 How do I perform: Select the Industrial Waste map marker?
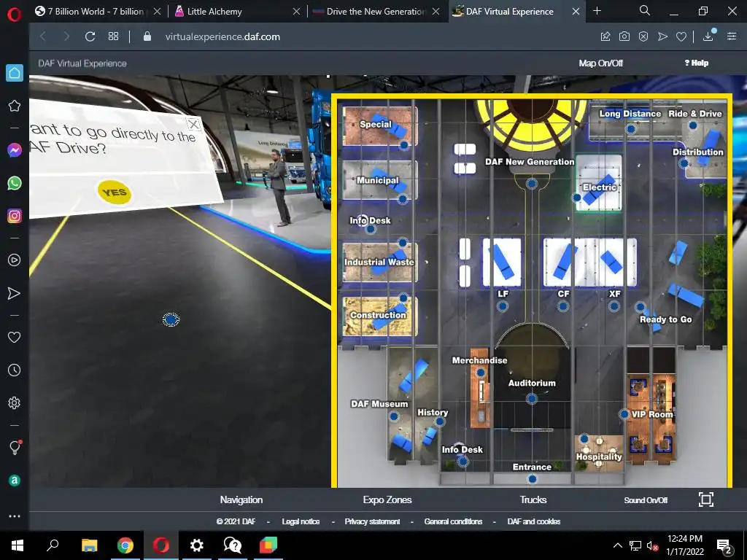point(403,243)
